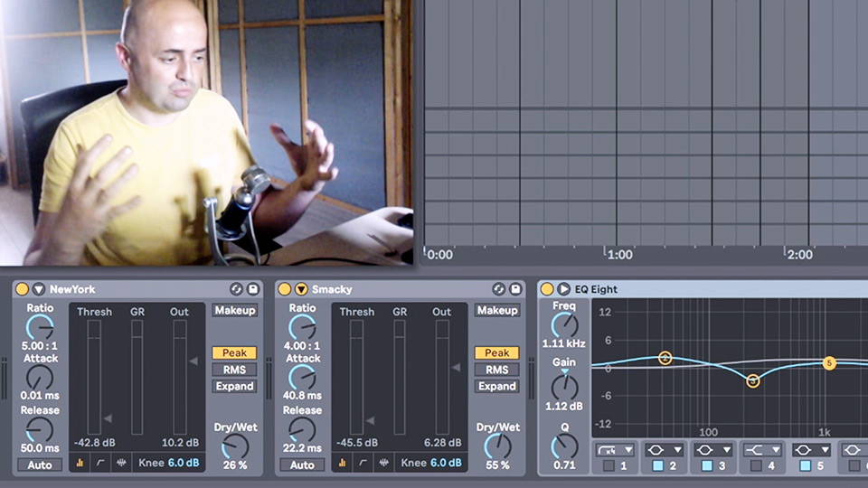Viewport: 868px width, 488px height.
Task: Toggle Makeup gain on NewYork
Action: pyautogui.click(x=235, y=310)
